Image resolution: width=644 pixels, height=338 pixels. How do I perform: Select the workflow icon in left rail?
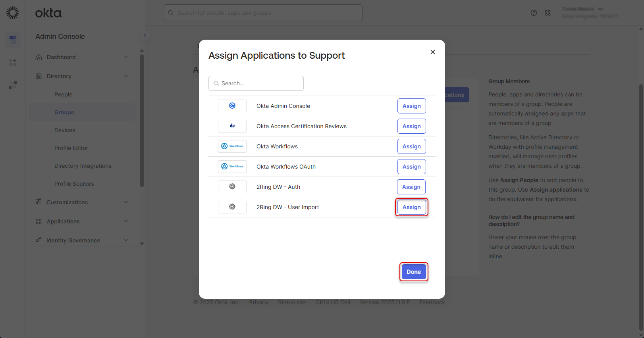[x=13, y=85]
